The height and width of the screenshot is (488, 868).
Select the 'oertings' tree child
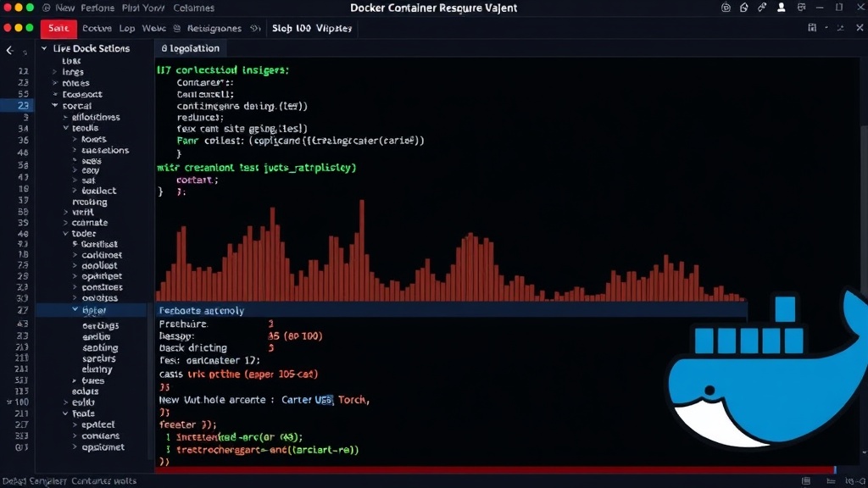coord(100,326)
